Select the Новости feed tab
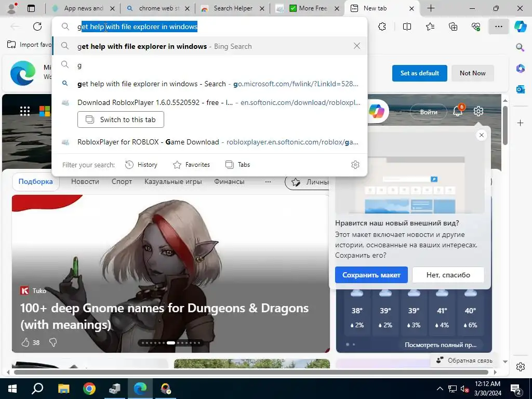 pyautogui.click(x=85, y=181)
